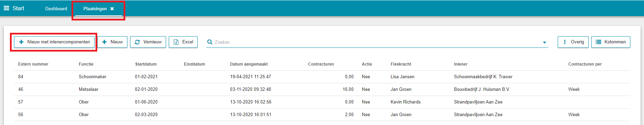
Task: Close the Plaatsingen tab with the X
Action: coord(112,9)
